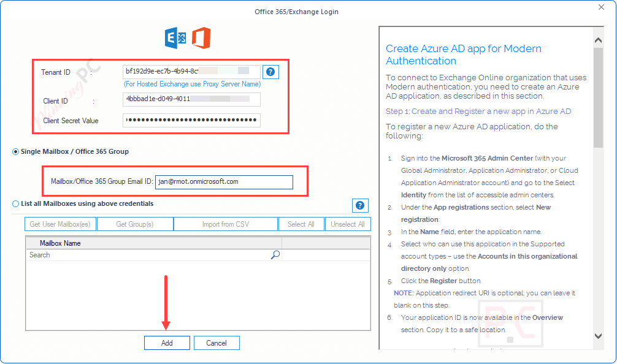Click the Office 365 logo icon

[201, 38]
